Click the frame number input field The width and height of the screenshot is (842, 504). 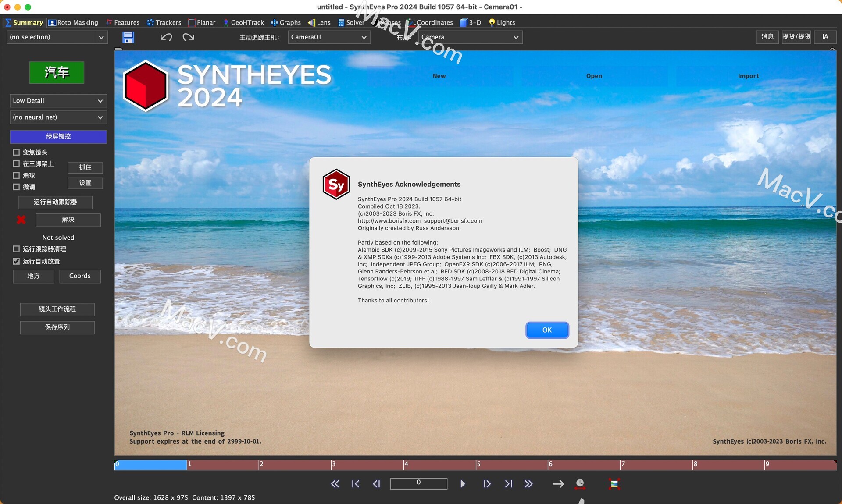coord(419,483)
